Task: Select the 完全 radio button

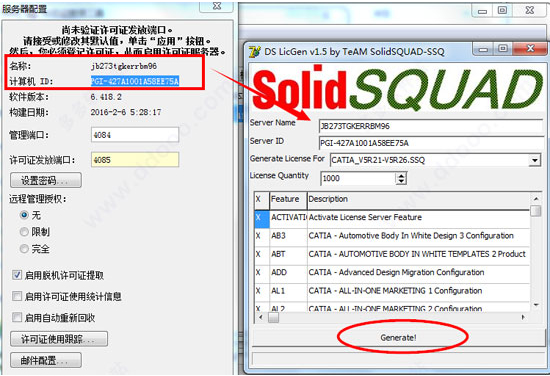Action: tap(24, 249)
